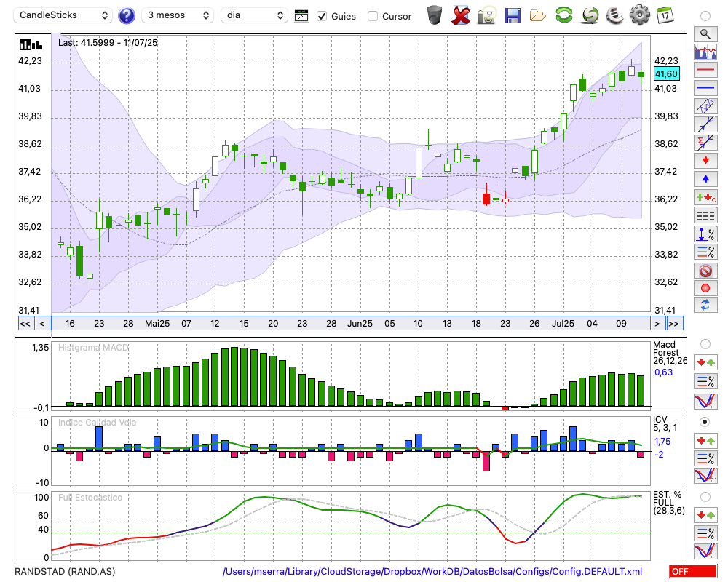Select the sigma regression line tool

(705, 143)
